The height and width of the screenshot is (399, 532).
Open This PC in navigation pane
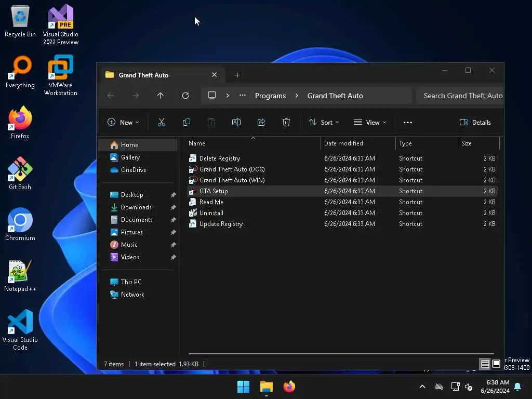pos(137,282)
